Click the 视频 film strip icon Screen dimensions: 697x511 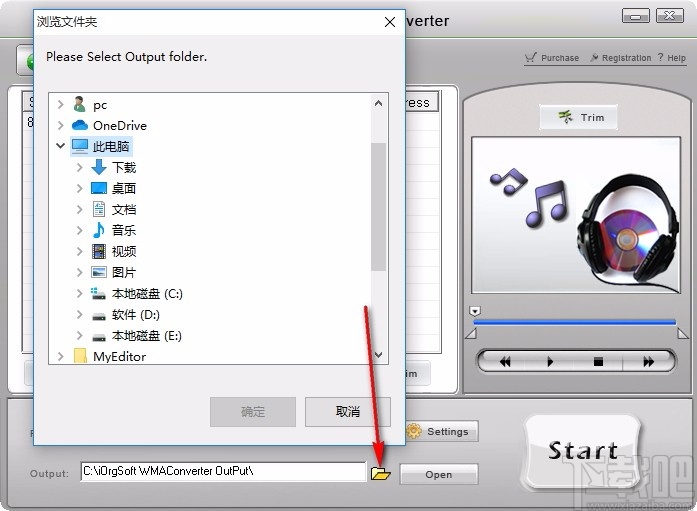click(x=99, y=252)
